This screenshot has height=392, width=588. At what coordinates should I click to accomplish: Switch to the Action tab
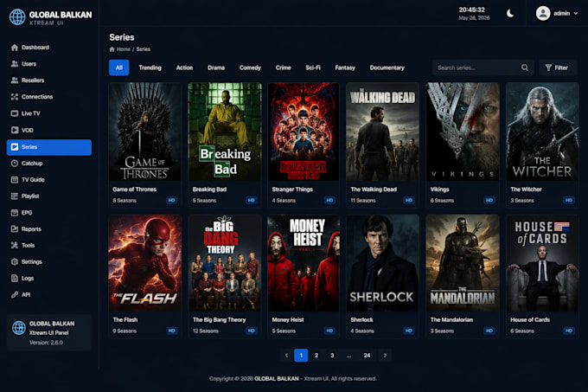(x=184, y=67)
